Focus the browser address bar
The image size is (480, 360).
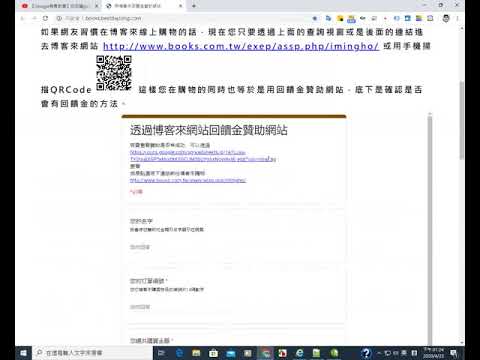[187, 18]
